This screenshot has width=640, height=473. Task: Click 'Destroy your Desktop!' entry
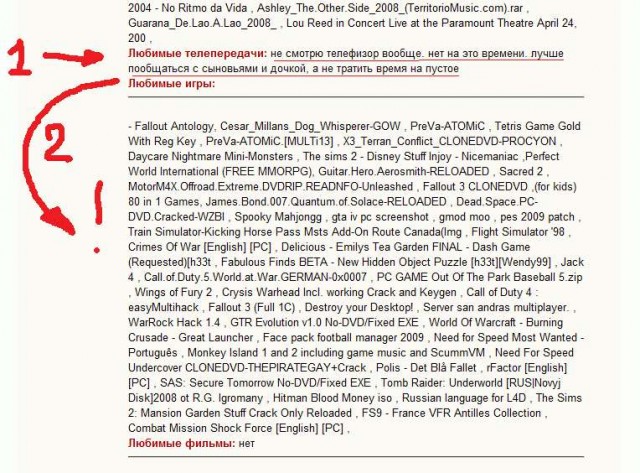point(359,307)
